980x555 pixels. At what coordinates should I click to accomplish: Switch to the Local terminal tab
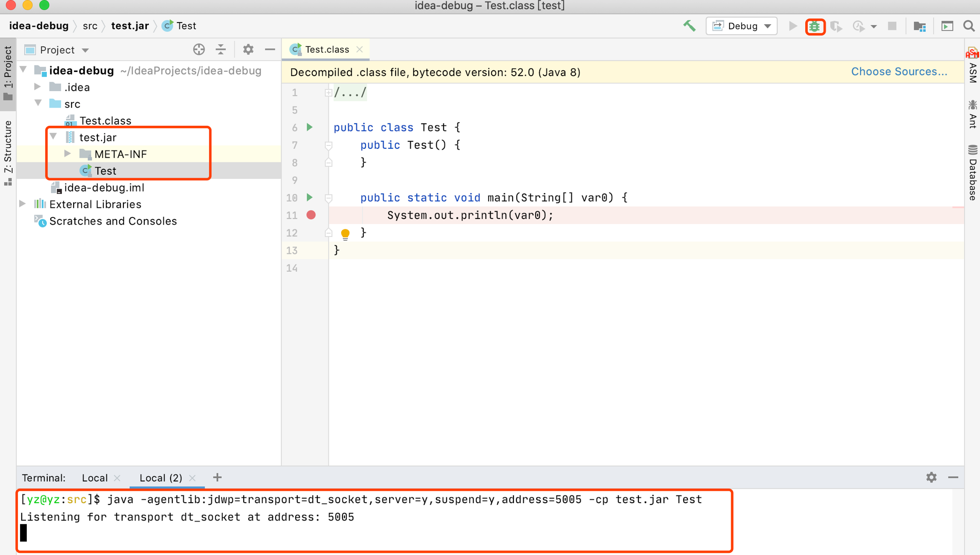(94, 478)
